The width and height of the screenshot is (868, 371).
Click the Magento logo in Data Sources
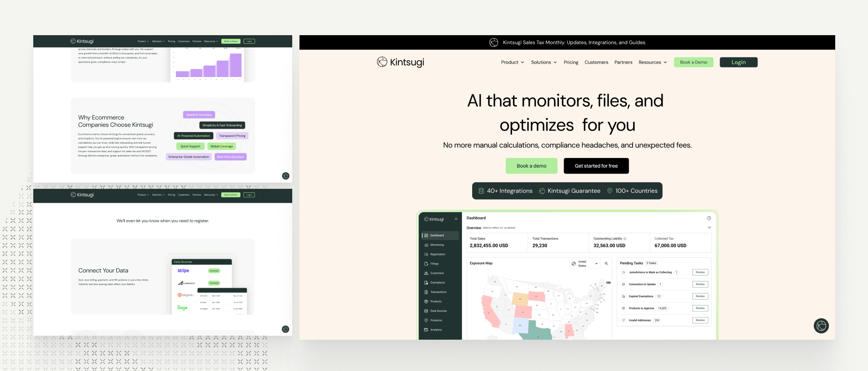[186, 295]
